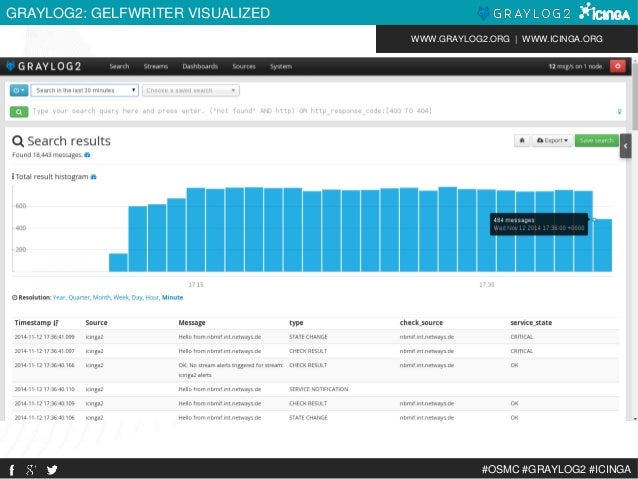Image resolution: width=638 pixels, height=479 pixels.
Task: Click the Message column header
Action: click(192, 323)
